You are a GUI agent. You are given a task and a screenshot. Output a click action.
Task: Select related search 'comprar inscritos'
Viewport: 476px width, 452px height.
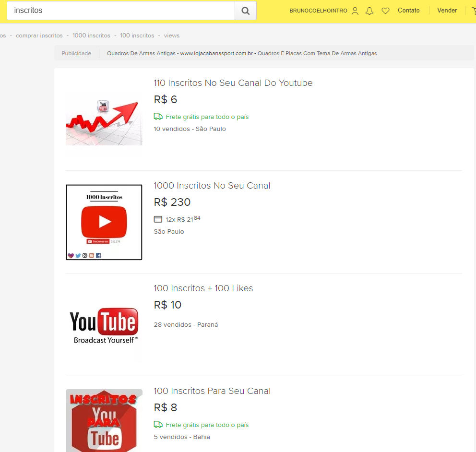click(x=39, y=36)
